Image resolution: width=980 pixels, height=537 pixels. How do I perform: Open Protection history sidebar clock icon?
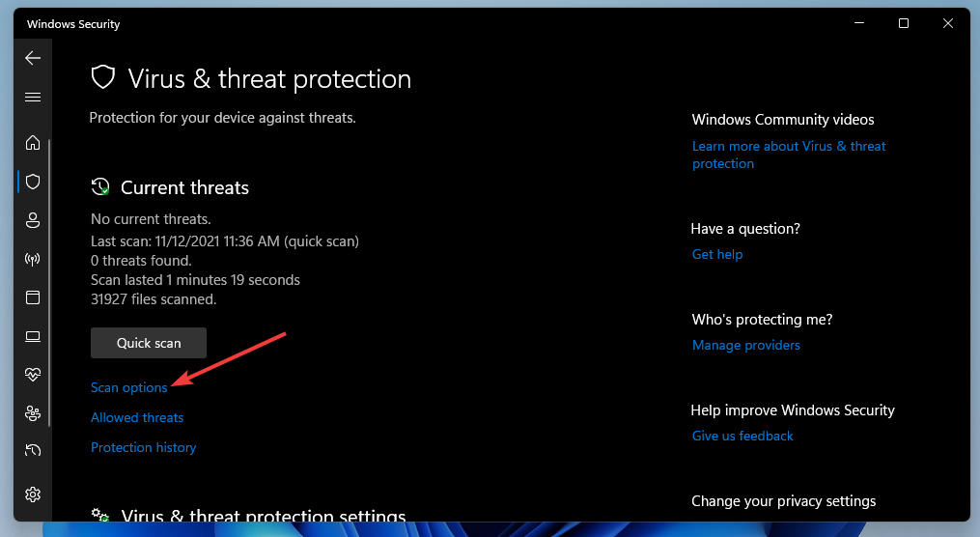[x=33, y=450]
